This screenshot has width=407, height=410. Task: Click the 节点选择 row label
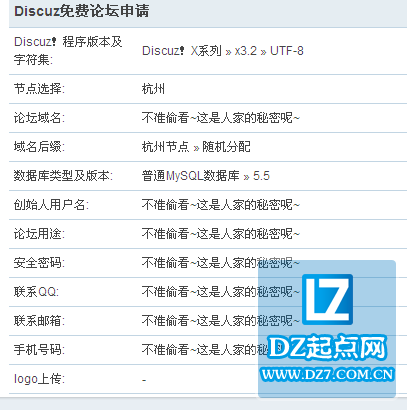click(x=39, y=89)
